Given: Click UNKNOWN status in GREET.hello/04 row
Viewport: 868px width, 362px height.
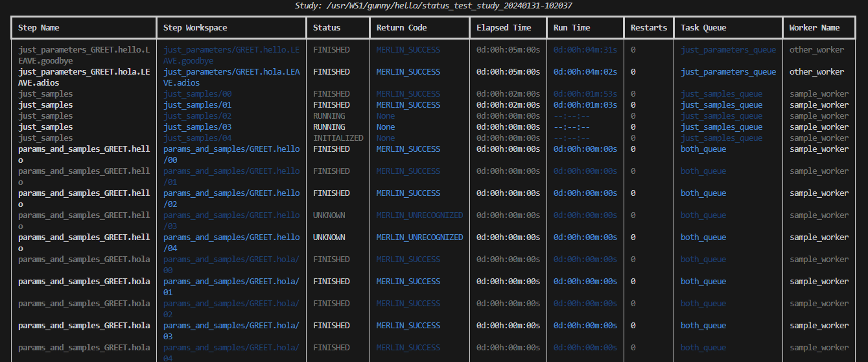Looking at the screenshot, I should click(x=329, y=237).
